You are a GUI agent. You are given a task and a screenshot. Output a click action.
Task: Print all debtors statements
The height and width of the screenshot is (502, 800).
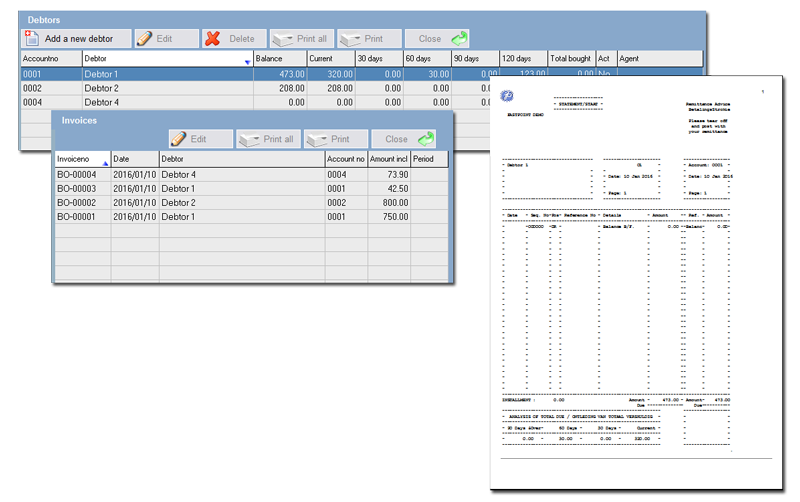click(x=302, y=38)
